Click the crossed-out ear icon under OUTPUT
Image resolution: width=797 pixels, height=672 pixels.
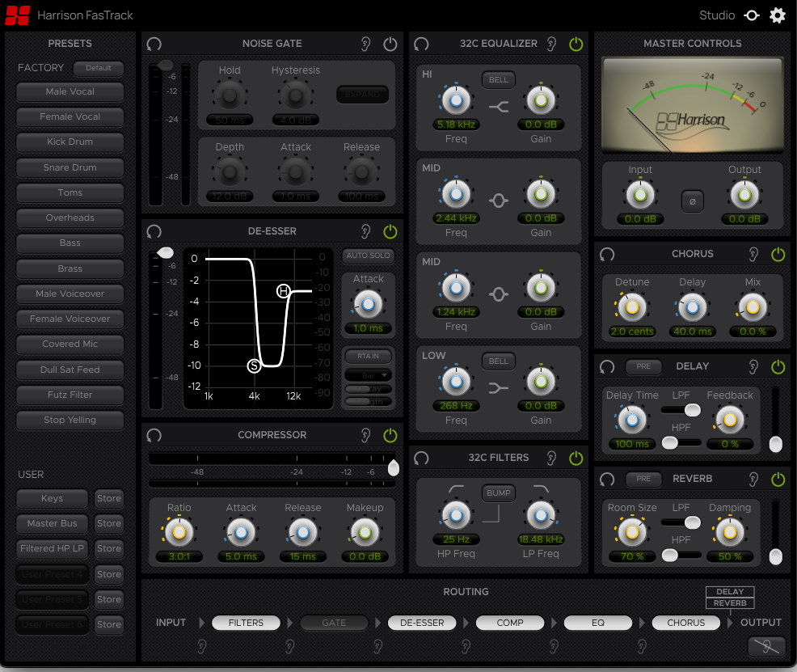coord(766,647)
